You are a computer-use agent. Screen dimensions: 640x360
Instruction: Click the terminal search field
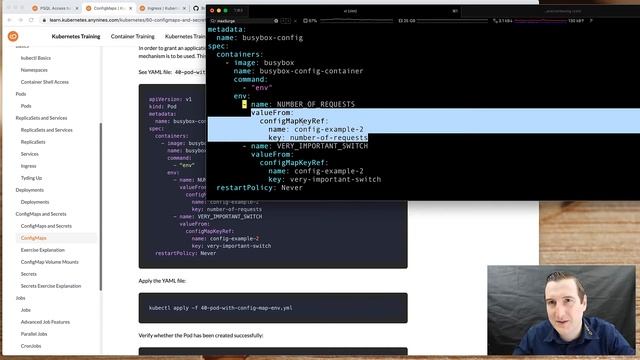(x=243, y=21)
